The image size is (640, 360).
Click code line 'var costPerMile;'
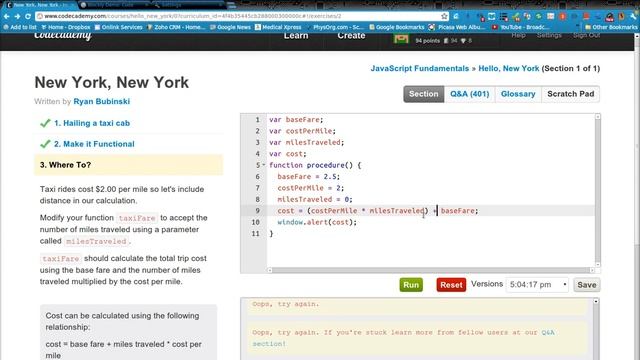pos(302,131)
